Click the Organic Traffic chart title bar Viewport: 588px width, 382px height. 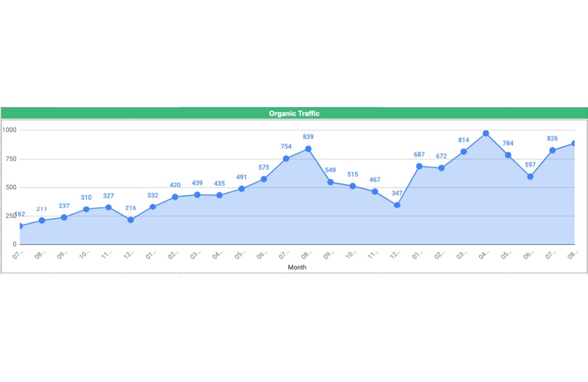tap(294, 113)
